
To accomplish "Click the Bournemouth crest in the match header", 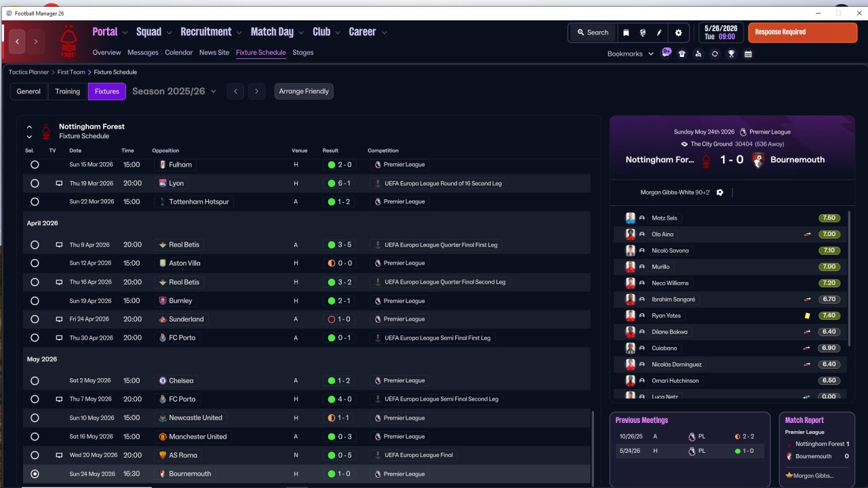I will click(x=758, y=160).
